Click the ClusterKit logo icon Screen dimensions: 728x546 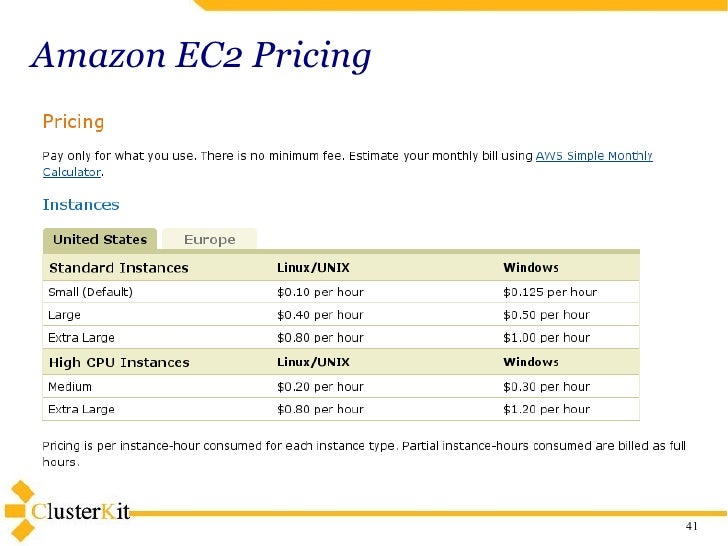pos(20,511)
